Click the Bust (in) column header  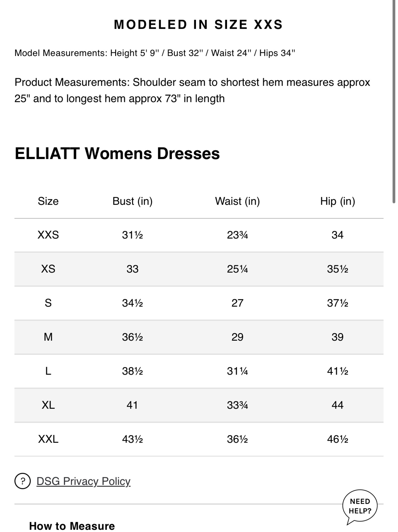(x=132, y=201)
